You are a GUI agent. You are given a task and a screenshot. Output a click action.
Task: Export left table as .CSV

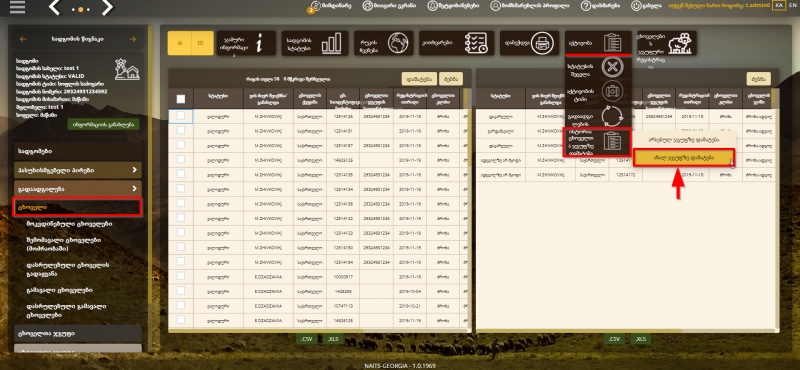pyautogui.click(x=307, y=339)
